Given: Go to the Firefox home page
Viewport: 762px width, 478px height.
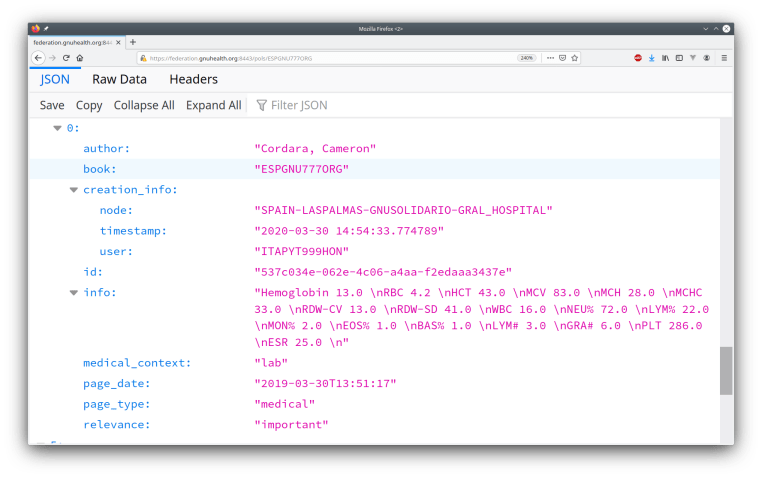Looking at the screenshot, I should (x=79, y=58).
